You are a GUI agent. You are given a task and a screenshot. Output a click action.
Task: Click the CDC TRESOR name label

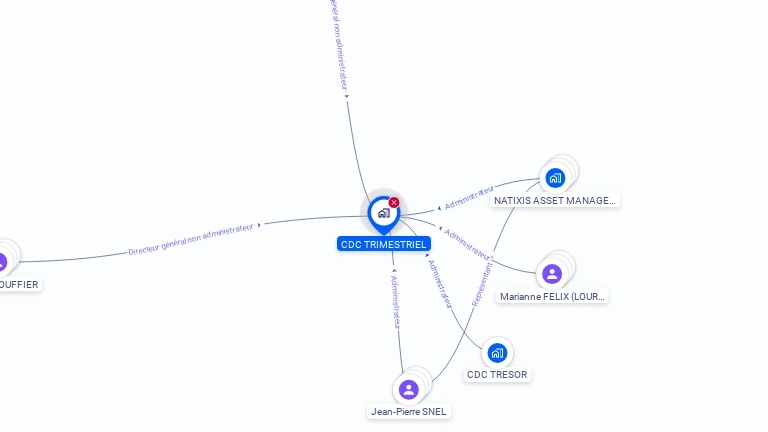[x=497, y=375]
